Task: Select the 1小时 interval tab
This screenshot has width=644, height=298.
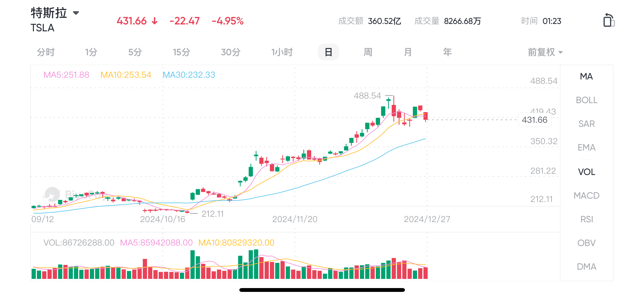Action: [282, 52]
